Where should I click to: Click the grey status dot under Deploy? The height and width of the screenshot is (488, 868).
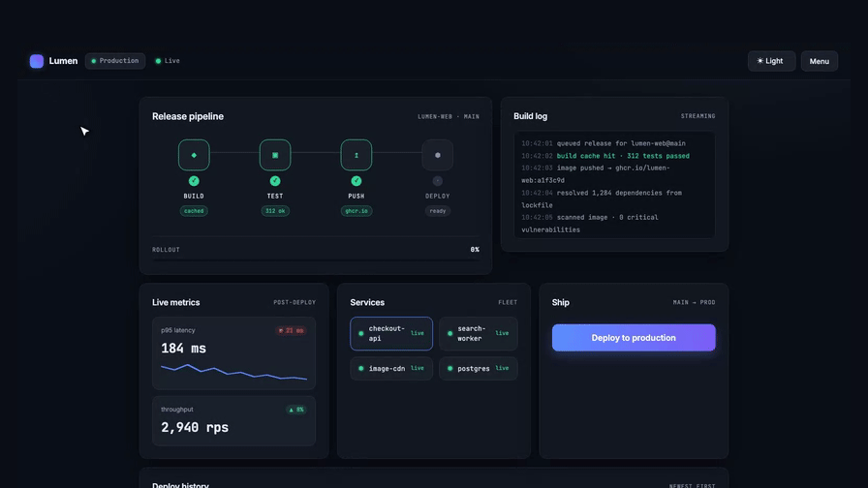437,181
